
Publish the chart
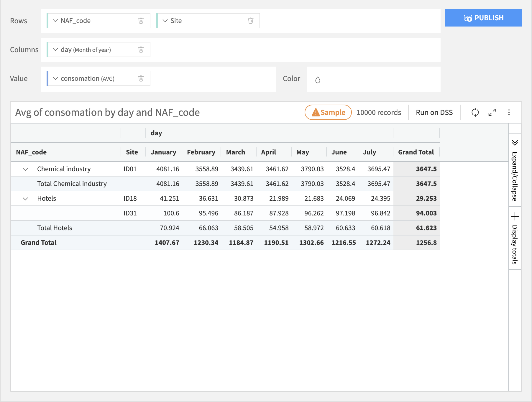[484, 18]
